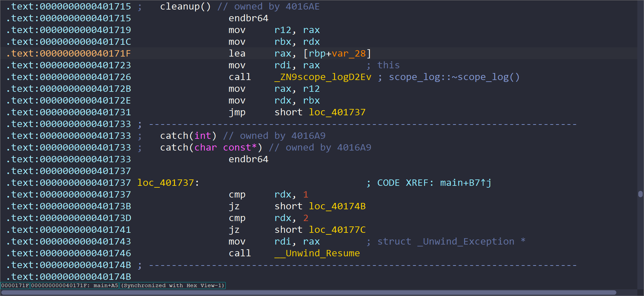
Task: Follow the loc_401737 operand of the jmp instruction
Action: click(x=337, y=112)
